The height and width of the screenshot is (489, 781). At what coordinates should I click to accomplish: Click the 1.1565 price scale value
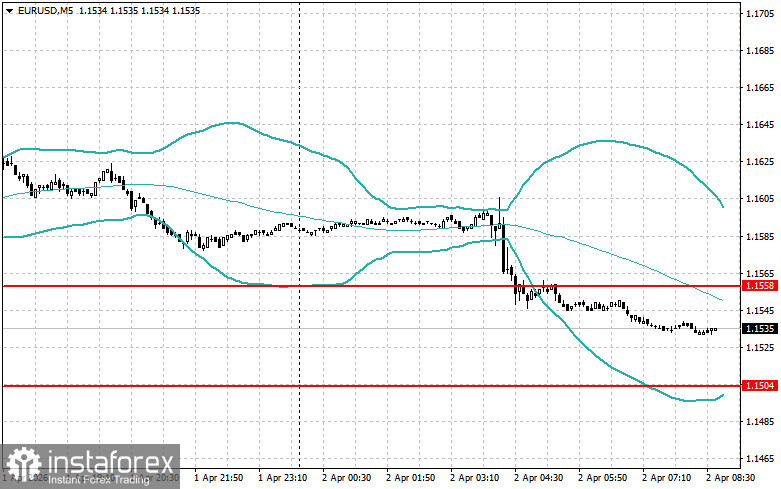pos(760,273)
